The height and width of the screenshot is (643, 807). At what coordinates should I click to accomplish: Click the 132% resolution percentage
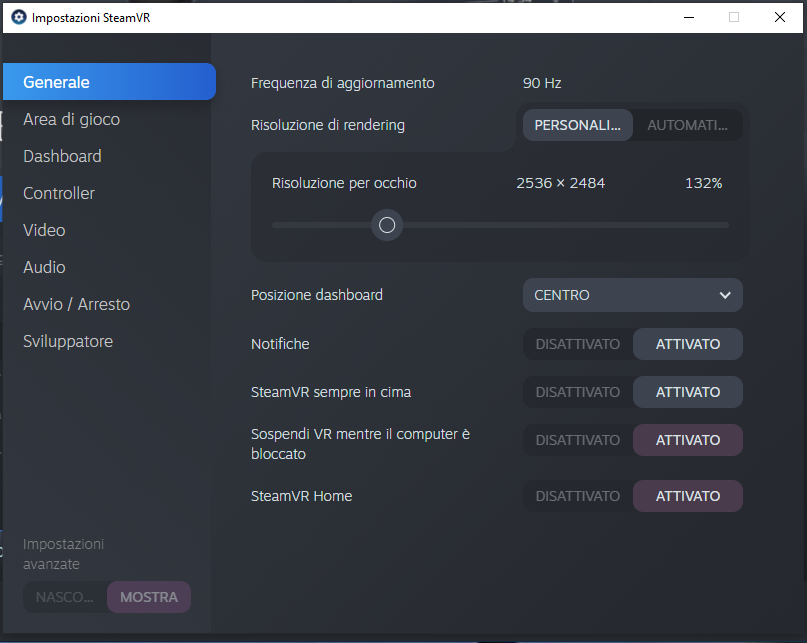(704, 183)
